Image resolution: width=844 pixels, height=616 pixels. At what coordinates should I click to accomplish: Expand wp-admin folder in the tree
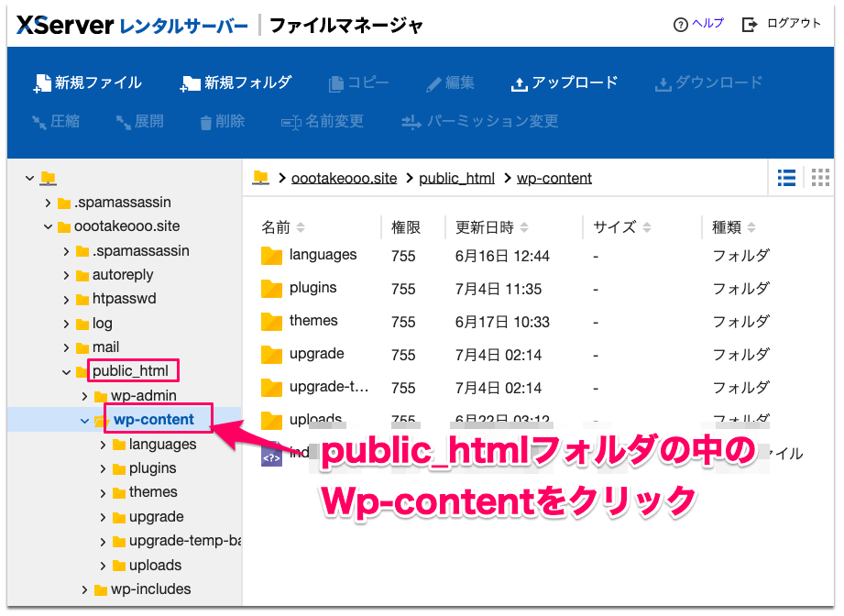pos(84,396)
